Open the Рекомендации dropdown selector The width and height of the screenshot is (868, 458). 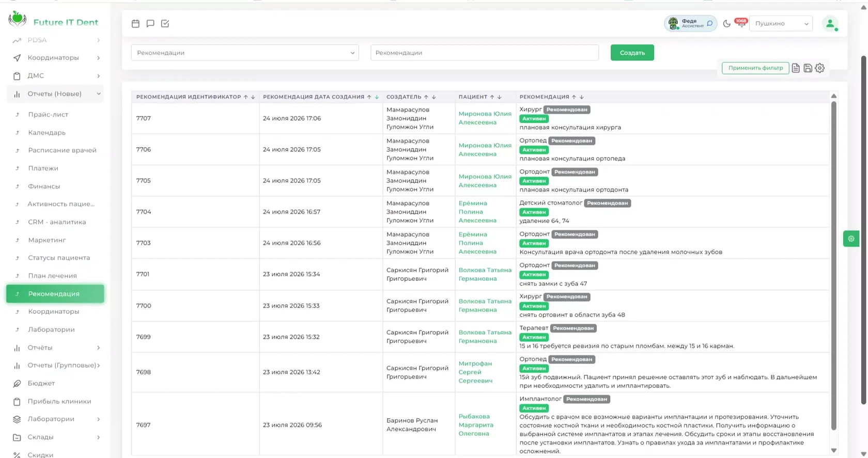[x=245, y=53]
